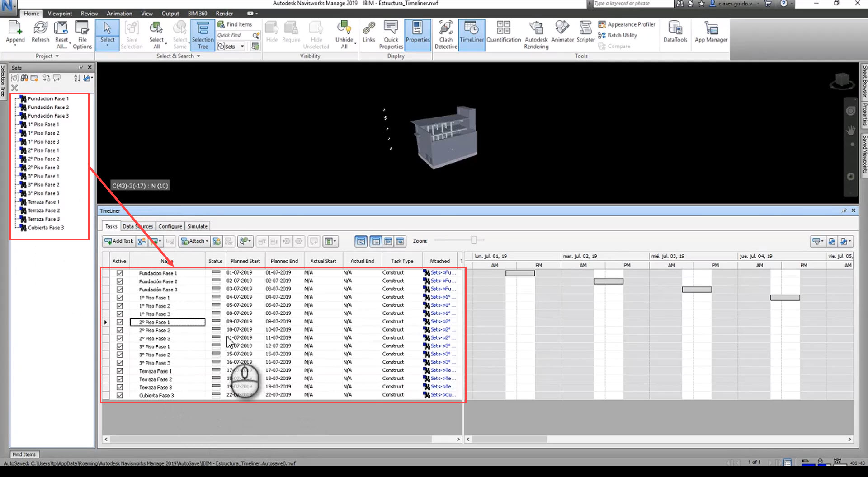
Task: Open the Selection Tree
Action: [x=203, y=35]
